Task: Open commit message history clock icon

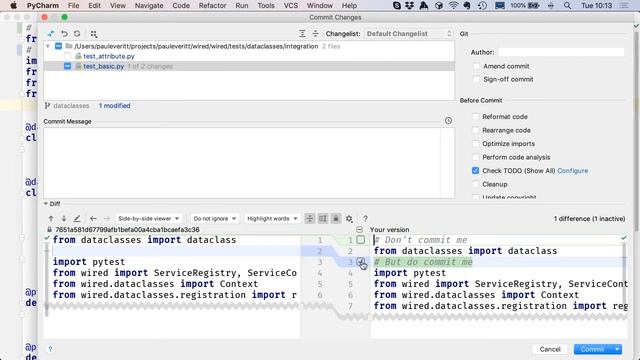Action: [448, 121]
